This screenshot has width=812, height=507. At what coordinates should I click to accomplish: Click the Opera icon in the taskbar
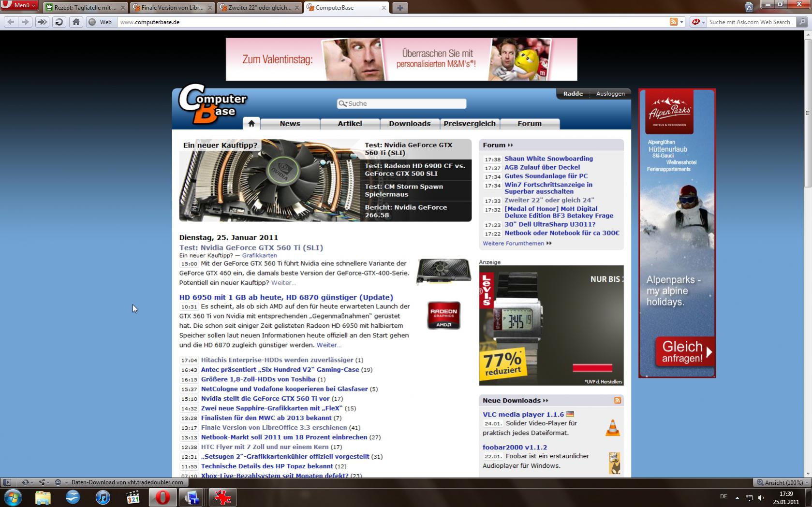pyautogui.click(x=162, y=497)
